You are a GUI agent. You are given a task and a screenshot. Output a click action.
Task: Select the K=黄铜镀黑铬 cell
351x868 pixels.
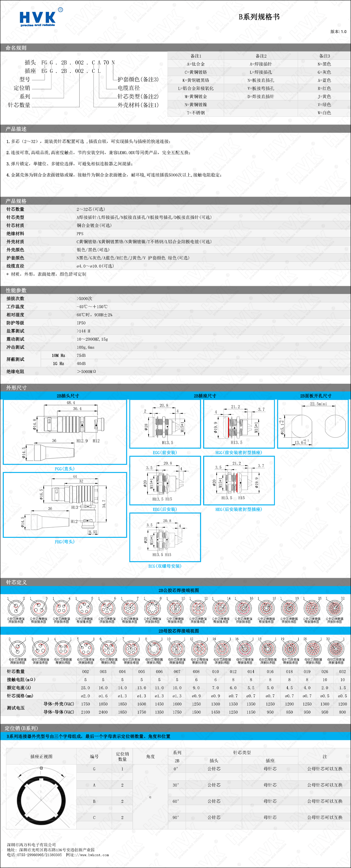coord(196,80)
